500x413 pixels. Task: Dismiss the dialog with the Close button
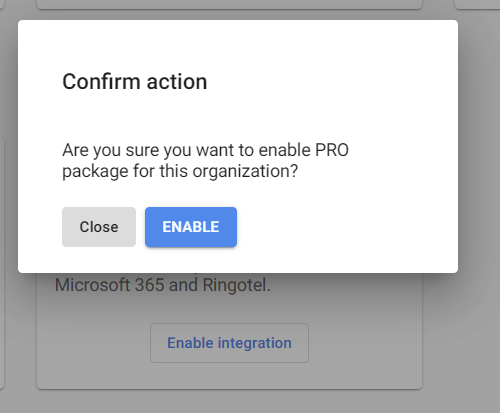point(99,227)
